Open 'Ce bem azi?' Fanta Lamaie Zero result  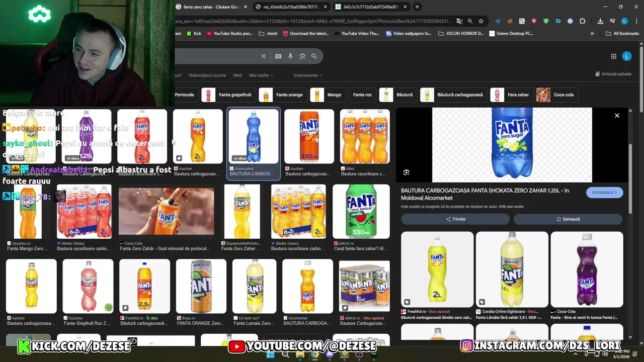[x=254, y=287]
